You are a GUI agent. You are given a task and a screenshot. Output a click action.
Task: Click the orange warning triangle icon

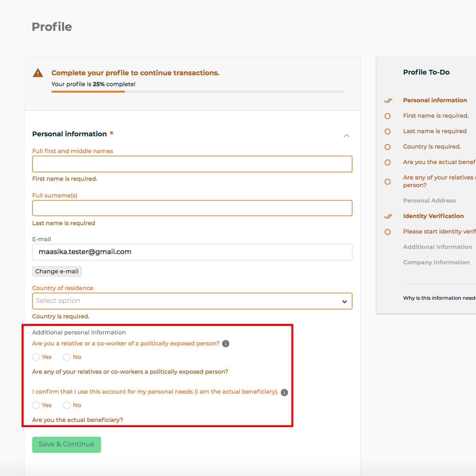point(38,73)
